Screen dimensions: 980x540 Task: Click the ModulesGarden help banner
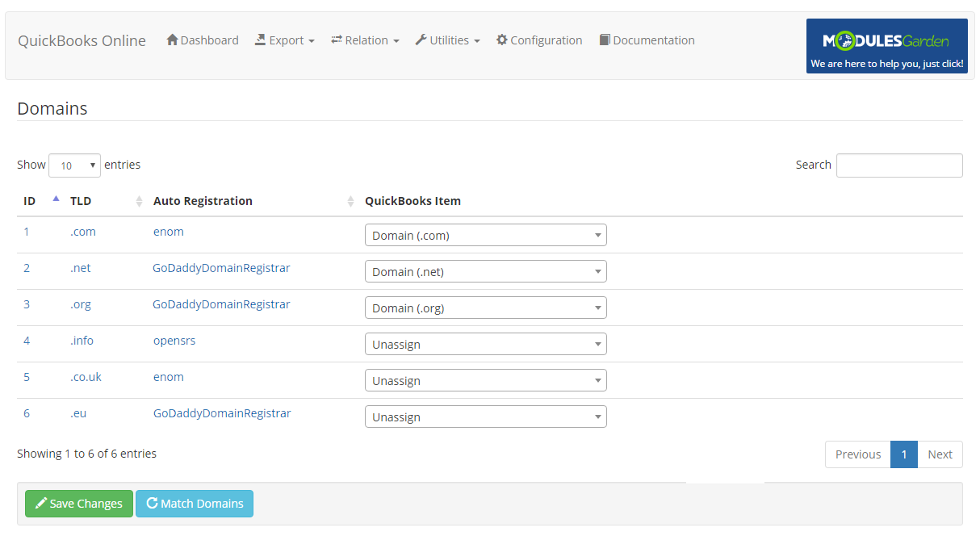tap(886, 45)
